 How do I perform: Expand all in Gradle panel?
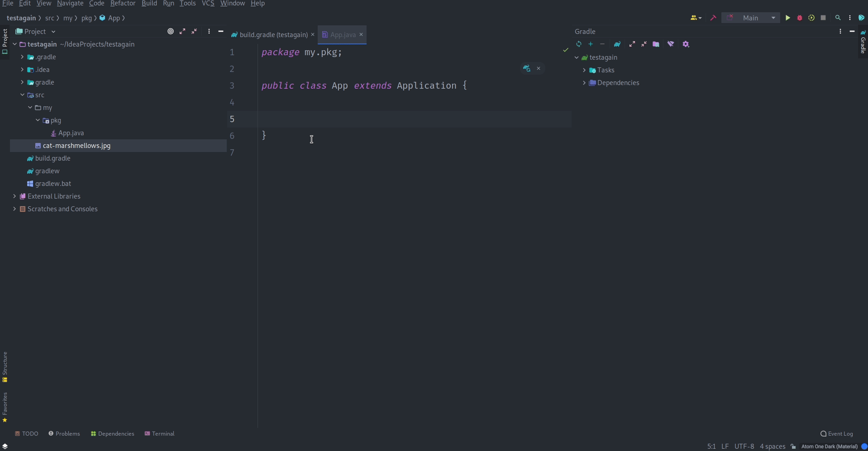[x=632, y=44]
